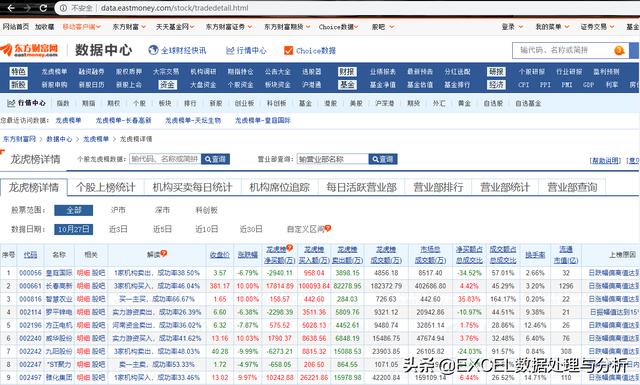Click help mark on 龙虎榜净买额 column header
The image size is (640, 385).
point(289,247)
